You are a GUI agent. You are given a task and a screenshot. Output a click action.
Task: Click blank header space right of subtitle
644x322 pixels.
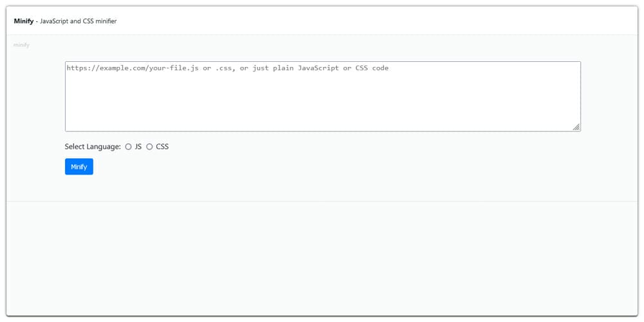[386, 21]
